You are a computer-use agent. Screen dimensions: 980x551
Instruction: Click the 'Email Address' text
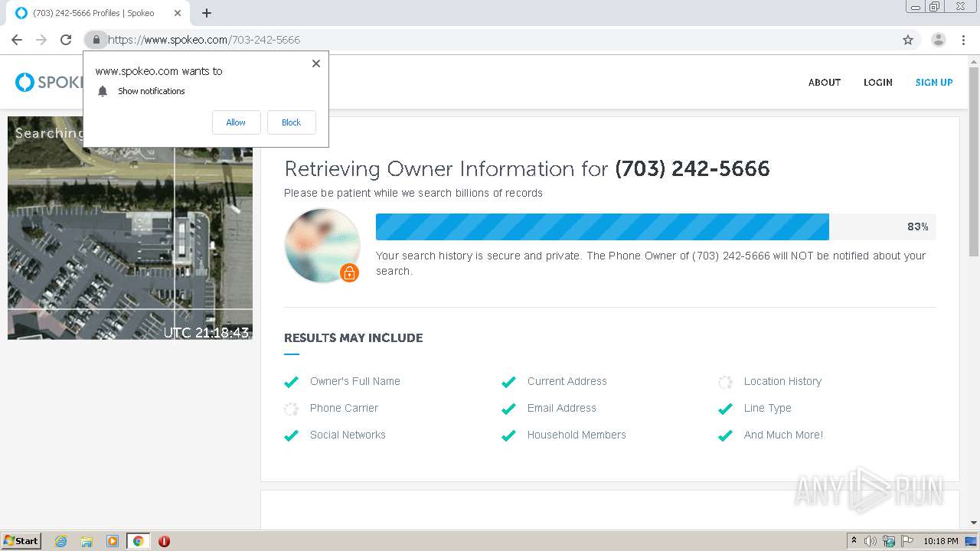561,408
